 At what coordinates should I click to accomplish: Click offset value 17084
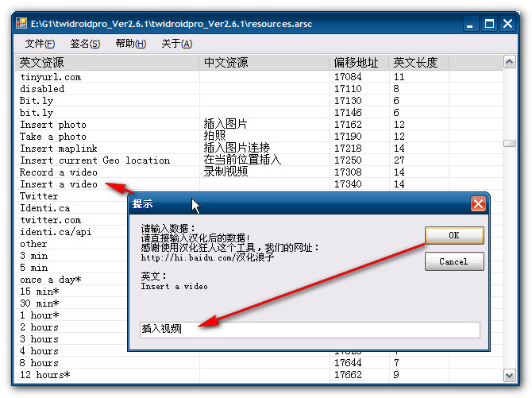348,77
